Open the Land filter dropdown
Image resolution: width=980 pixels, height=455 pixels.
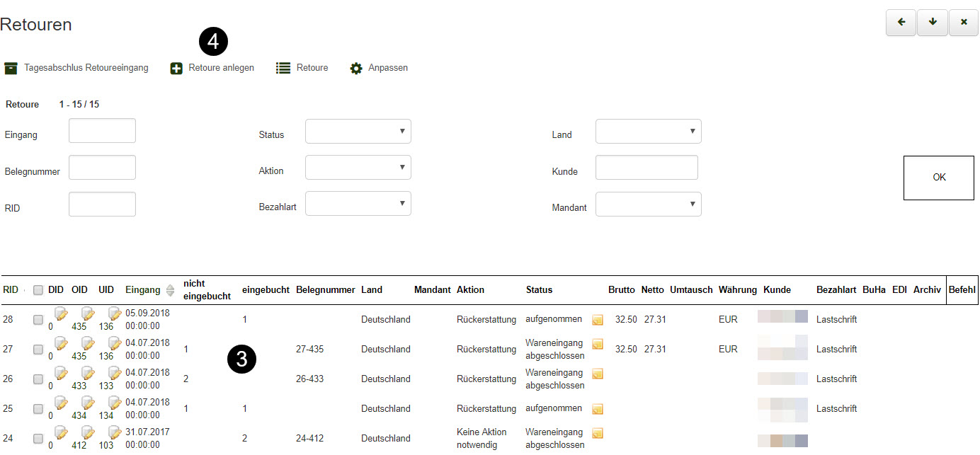coord(648,132)
